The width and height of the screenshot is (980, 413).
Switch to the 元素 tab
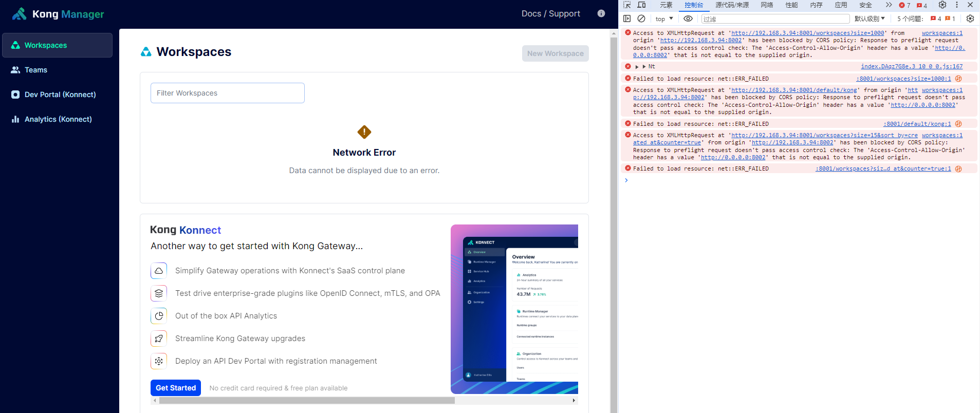666,5
